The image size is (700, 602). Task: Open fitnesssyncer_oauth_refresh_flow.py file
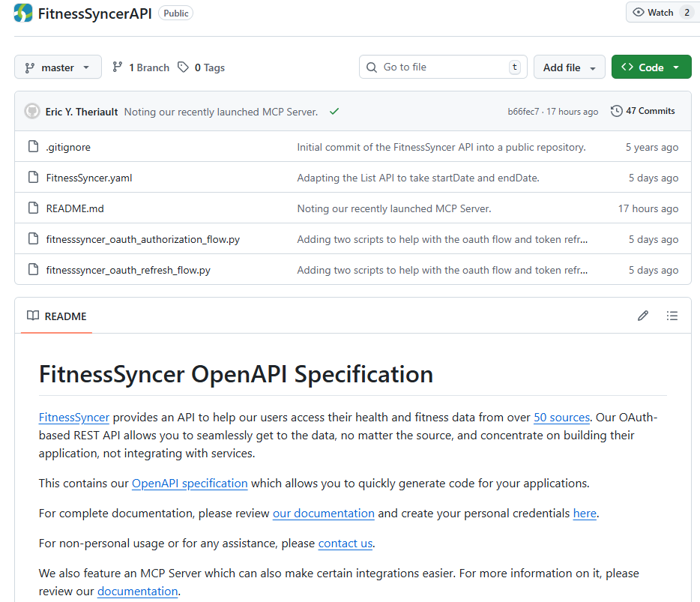click(x=128, y=270)
